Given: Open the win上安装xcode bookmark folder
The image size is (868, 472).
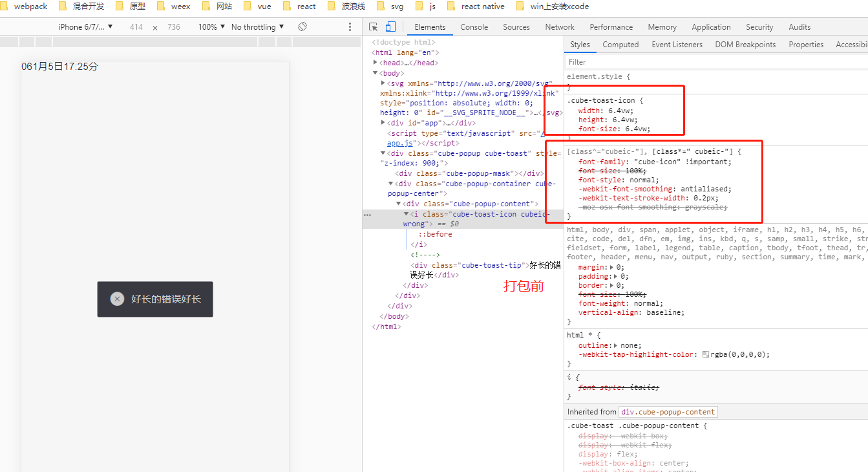Looking at the screenshot, I should [x=553, y=6].
